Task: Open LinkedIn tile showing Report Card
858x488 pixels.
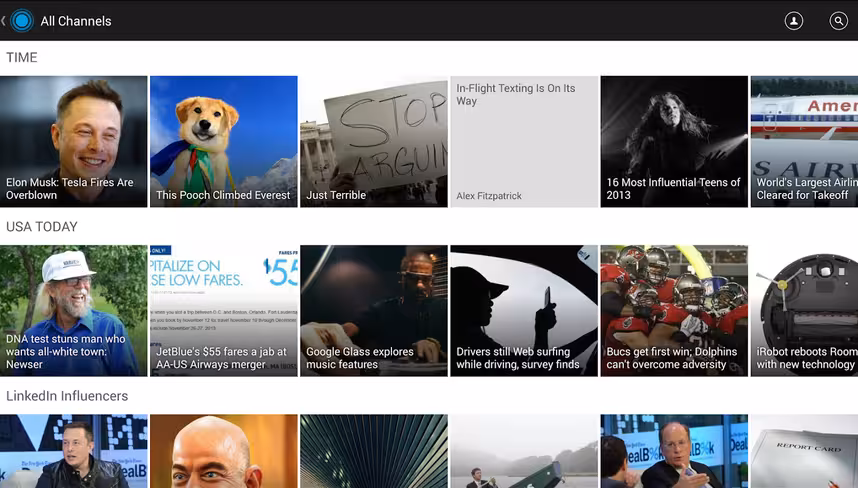Action: pyautogui.click(x=804, y=451)
